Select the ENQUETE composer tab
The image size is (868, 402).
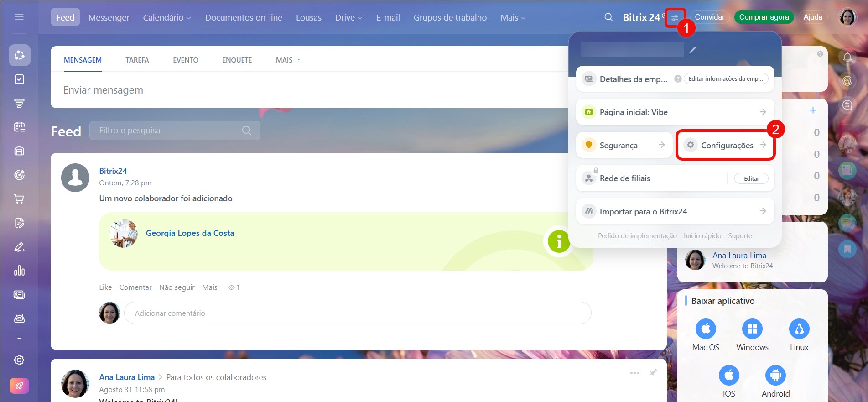click(x=237, y=60)
